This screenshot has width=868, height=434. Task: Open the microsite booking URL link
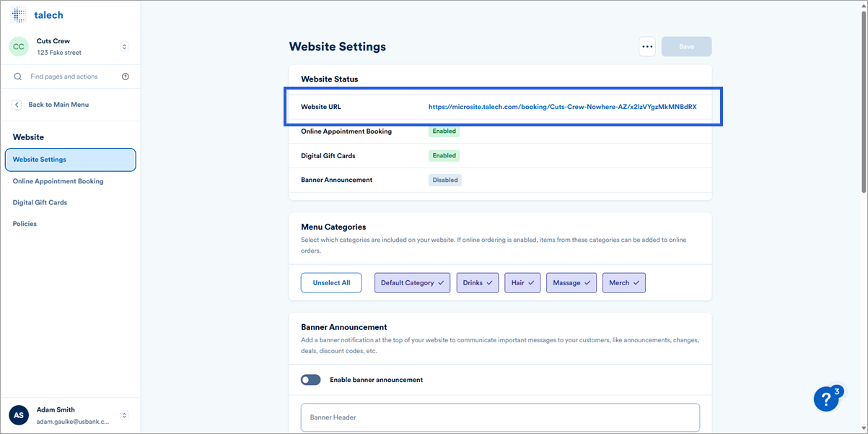click(x=562, y=106)
